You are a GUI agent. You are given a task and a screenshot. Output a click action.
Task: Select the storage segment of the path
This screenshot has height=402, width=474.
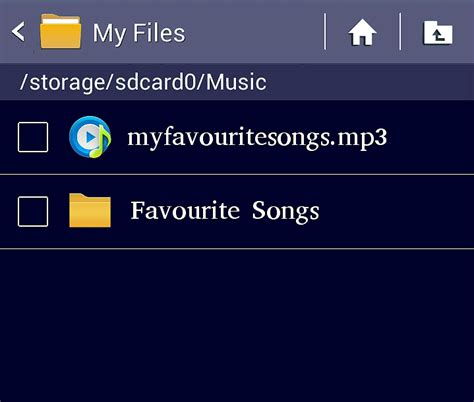(x=67, y=83)
